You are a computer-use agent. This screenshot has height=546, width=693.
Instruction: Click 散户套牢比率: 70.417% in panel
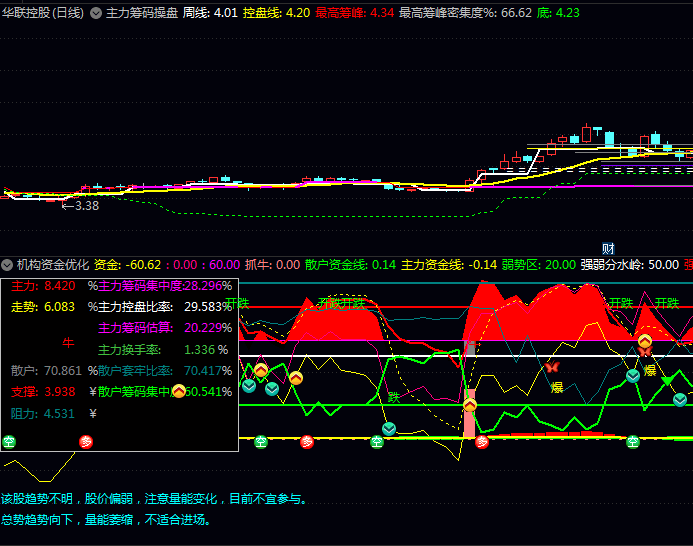165,370
